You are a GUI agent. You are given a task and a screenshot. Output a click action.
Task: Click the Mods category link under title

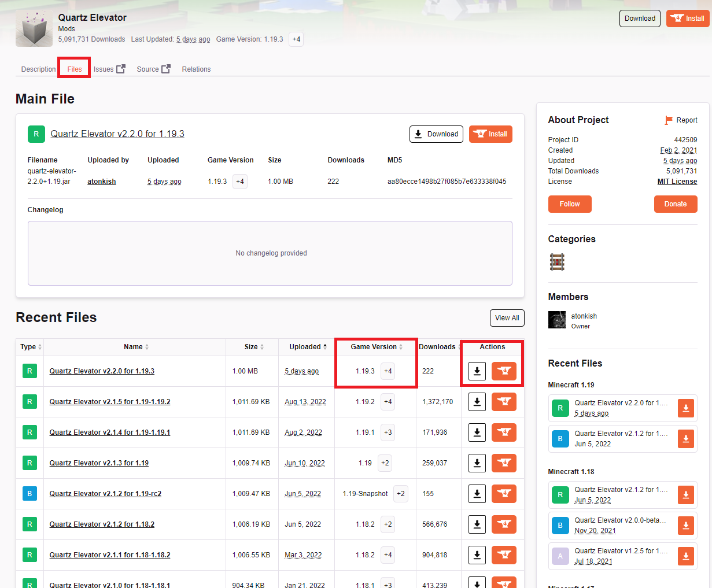67,29
